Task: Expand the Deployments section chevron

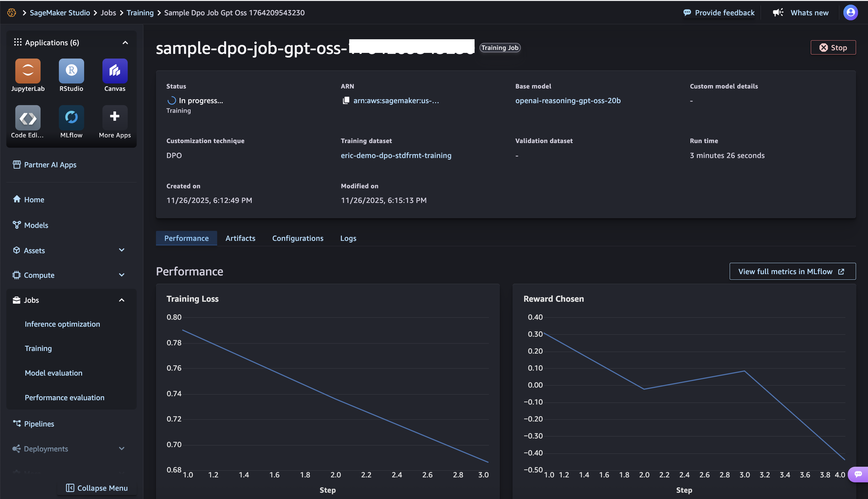Action: coord(122,449)
